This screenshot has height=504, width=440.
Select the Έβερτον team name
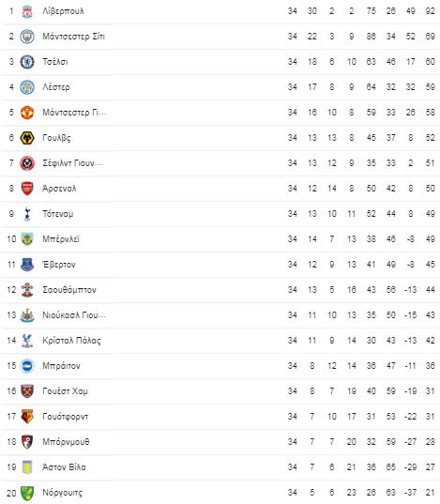(59, 265)
